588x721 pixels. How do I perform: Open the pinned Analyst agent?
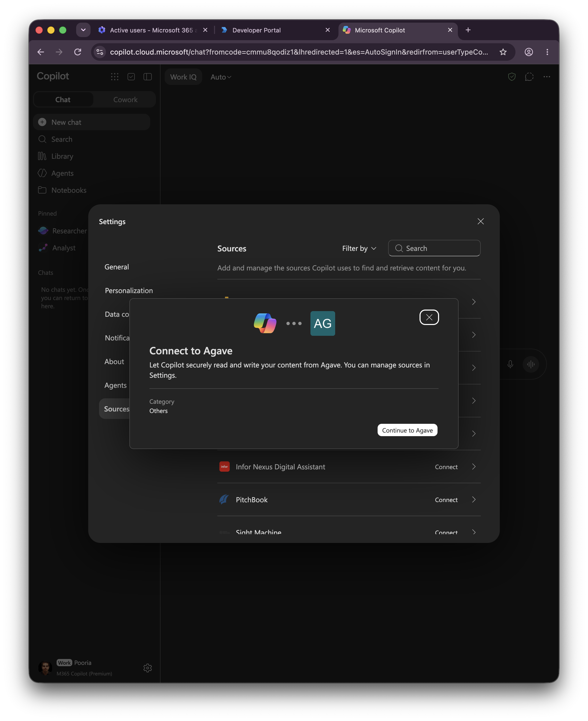[57, 247]
